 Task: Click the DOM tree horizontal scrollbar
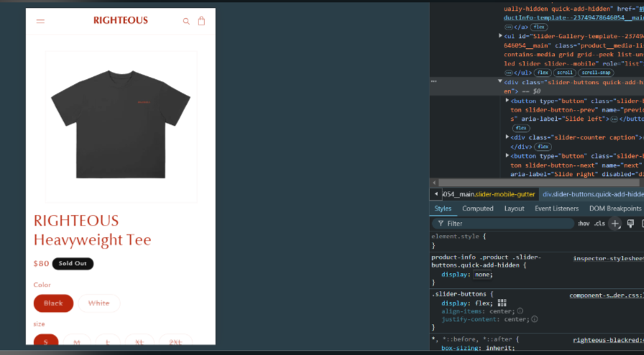pos(538,183)
